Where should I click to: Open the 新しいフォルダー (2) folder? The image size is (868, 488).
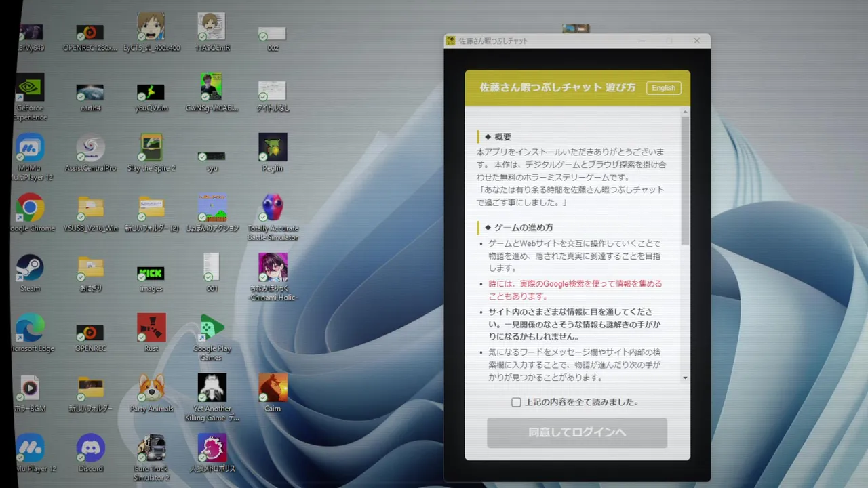pyautogui.click(x=151, y=209)
